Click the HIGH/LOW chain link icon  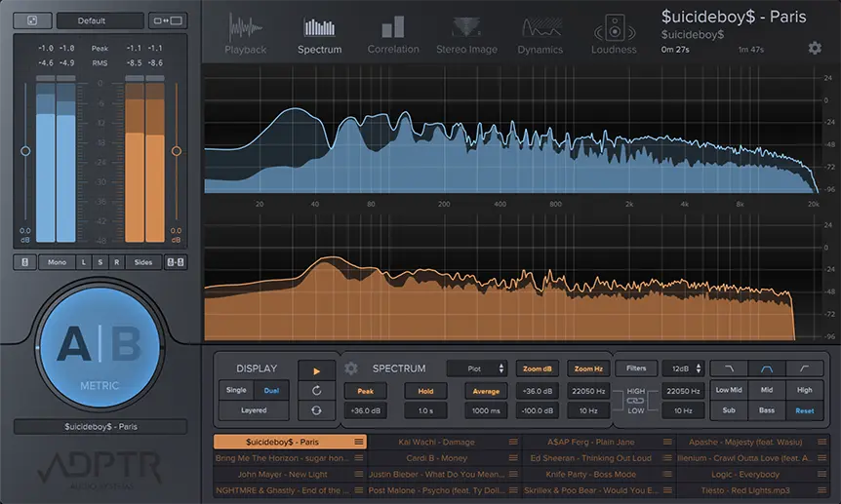635,401
